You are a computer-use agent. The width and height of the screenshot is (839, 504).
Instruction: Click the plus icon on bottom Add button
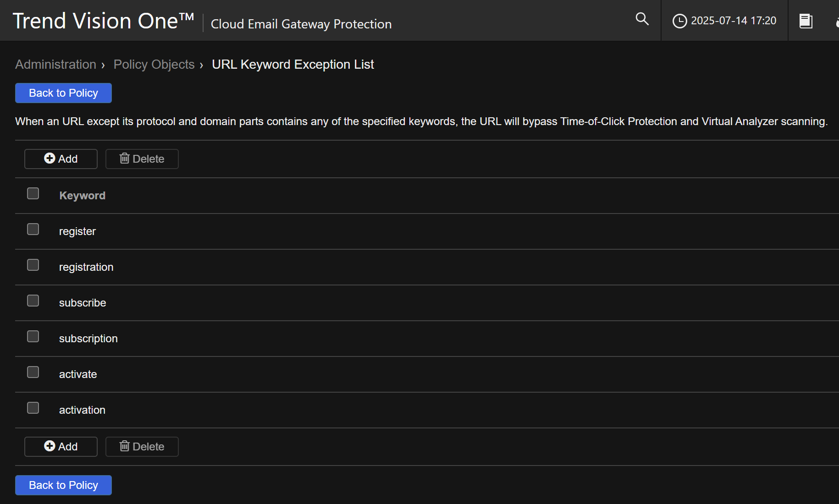50,446
